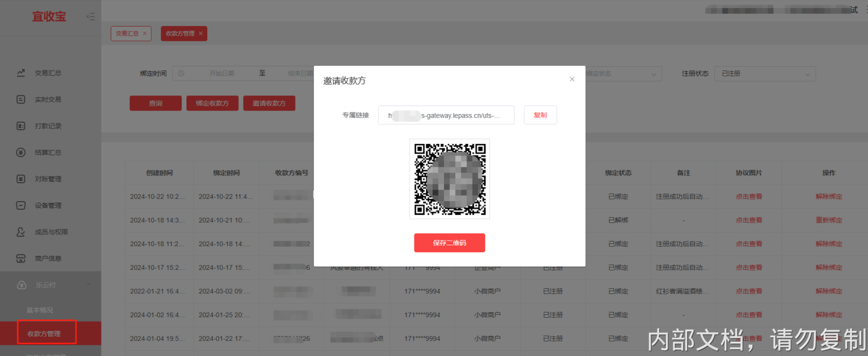Screen dimensions: 868x356
Task: Click 解除绑定 in the 2024-10-17 15:2 row
Action: (x=829, y=267)
